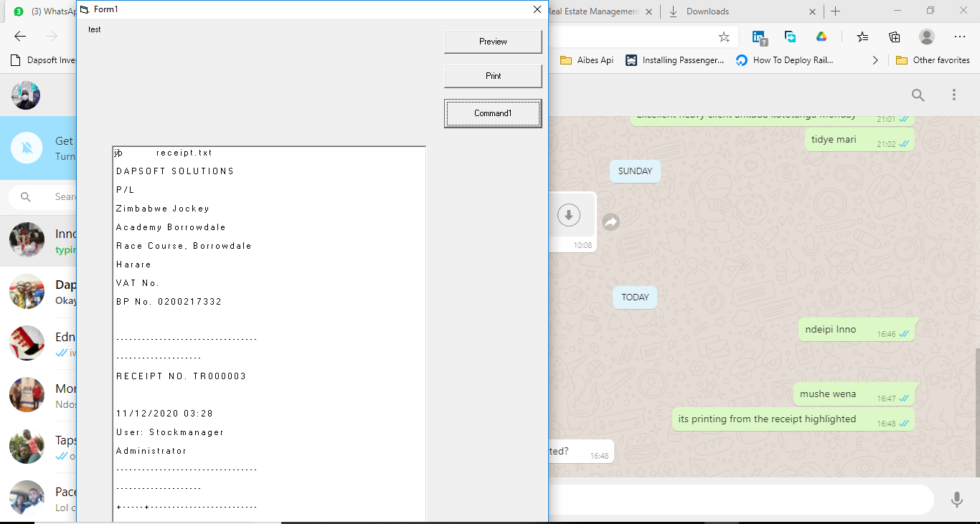Record a voice message with microphone
This screenshot has width=980, height=524.
[x=956, y=500]
